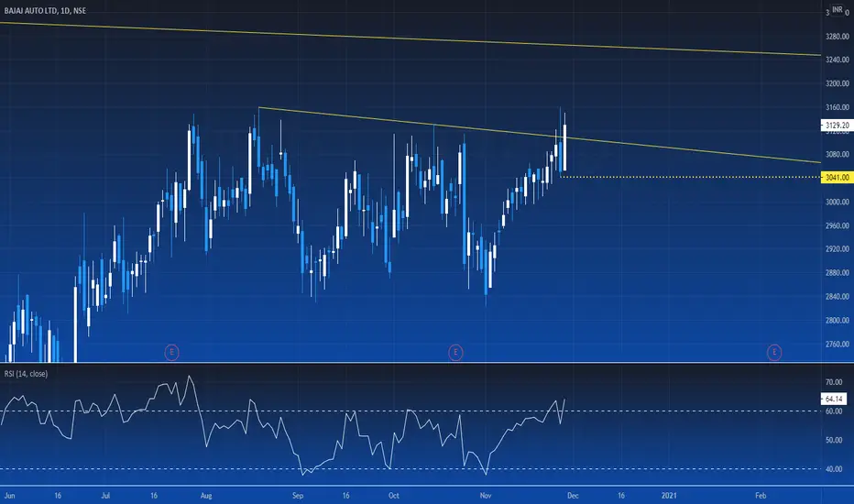Image resolution: width=854 pixels, height=504 pixels.
Task: Click the RSI current value 64.14
Action: (x=833, y=400)
